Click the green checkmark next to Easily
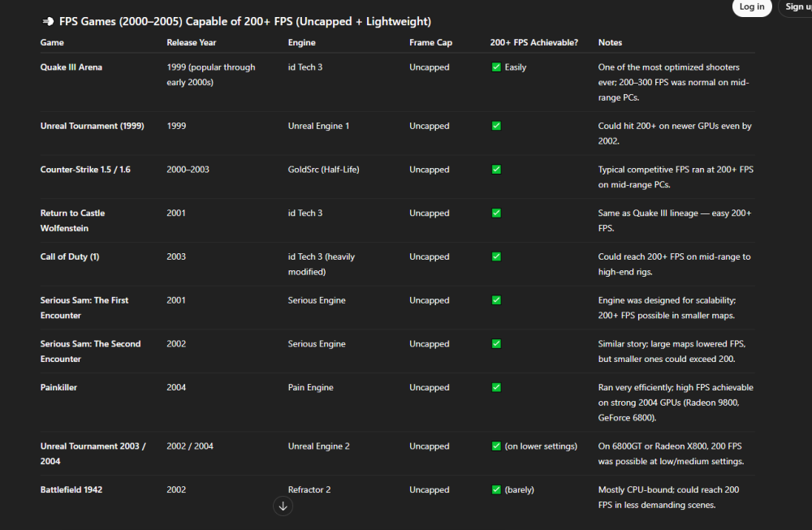This screenshot has width=812, height=530. click(496, 67)
